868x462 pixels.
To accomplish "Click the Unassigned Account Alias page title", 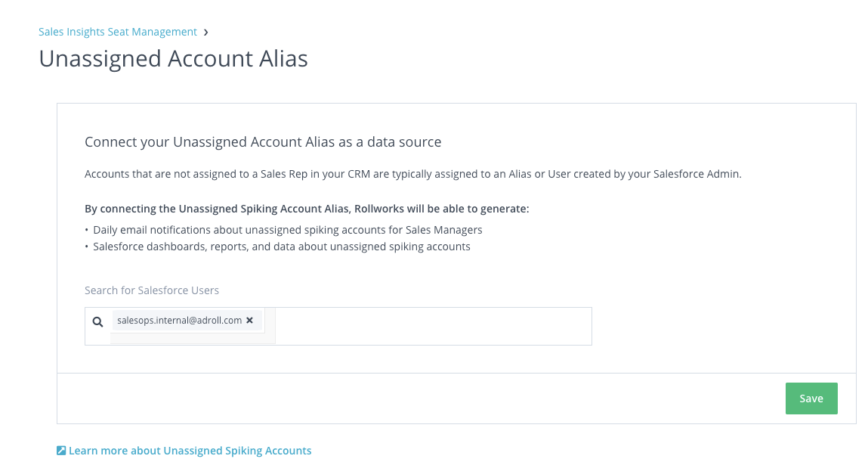I will 173,59.
